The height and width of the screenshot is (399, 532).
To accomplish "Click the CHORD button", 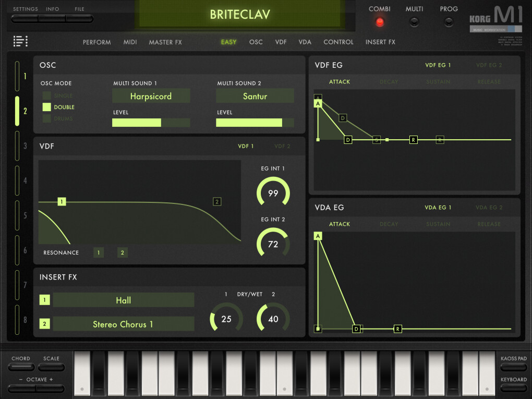I will coord(21,367).
